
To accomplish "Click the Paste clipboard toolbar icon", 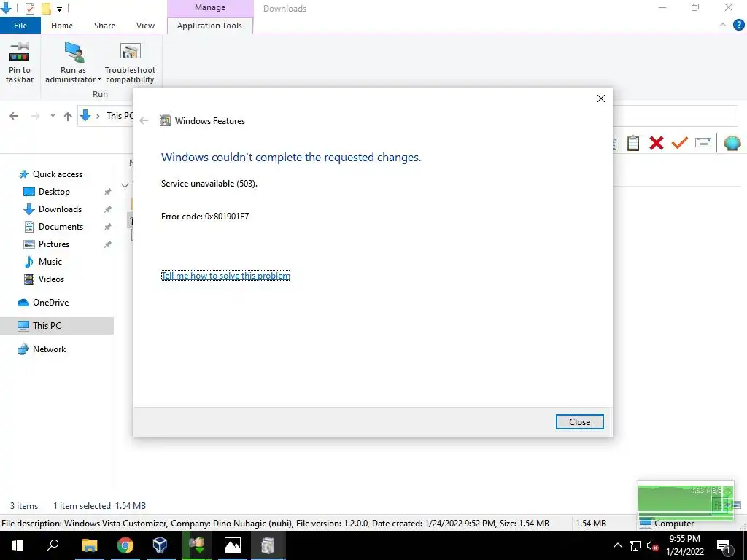I will [632, 143].
